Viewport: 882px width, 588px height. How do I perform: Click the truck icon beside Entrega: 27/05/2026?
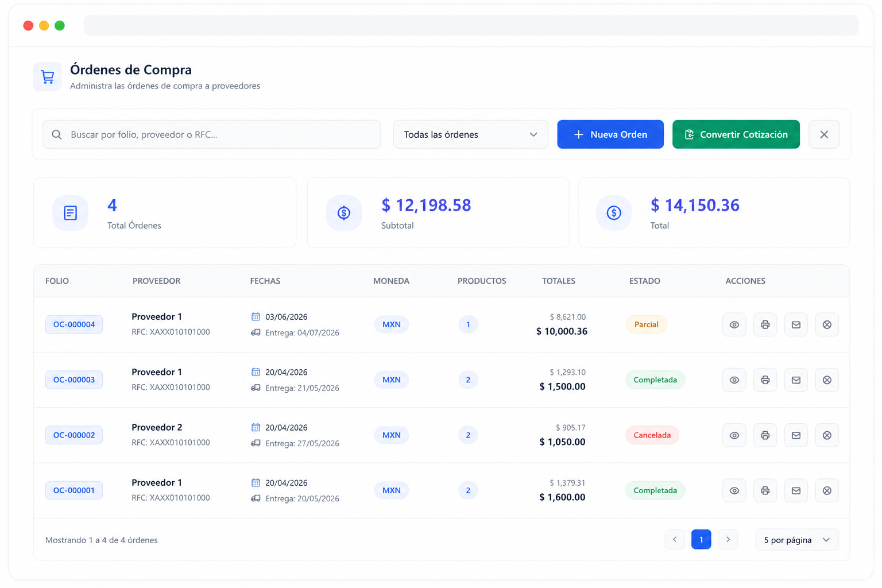coord(256,443)
